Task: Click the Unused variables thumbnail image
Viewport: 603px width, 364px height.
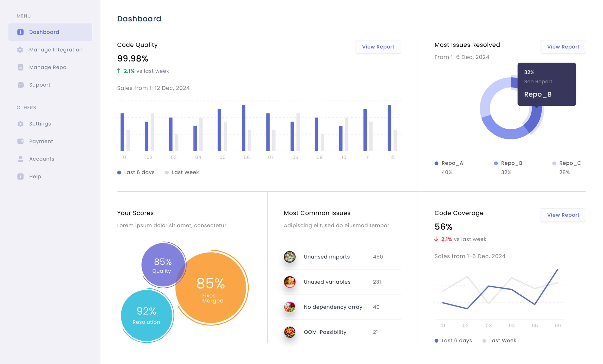Action: (290, 282)
